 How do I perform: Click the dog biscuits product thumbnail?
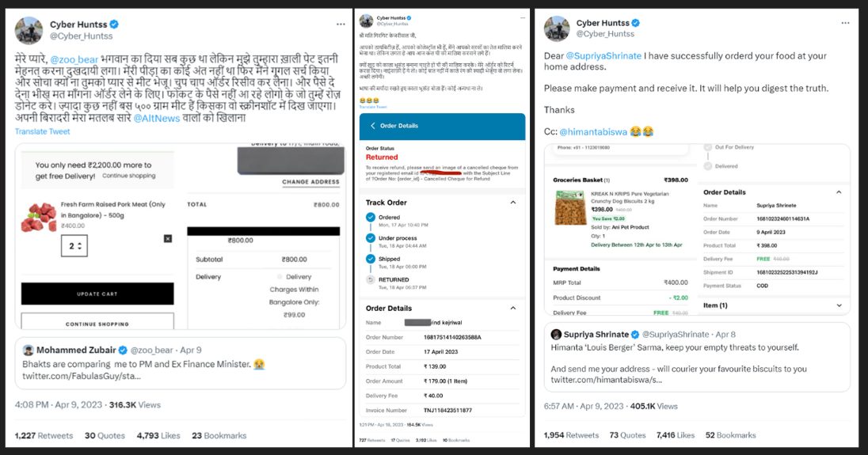point(569,208)
